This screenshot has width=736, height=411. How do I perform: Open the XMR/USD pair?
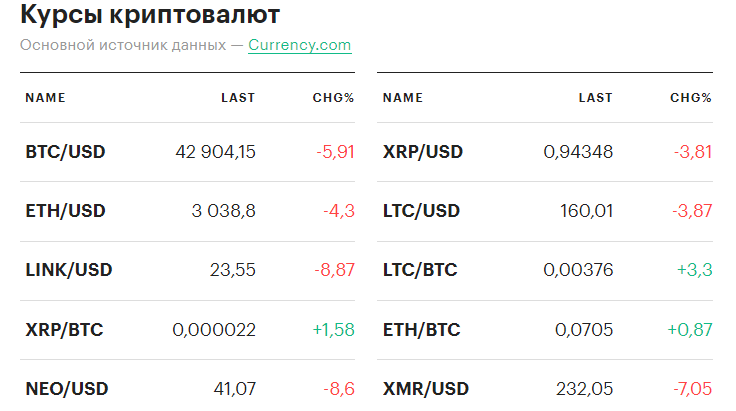point(425,388)
